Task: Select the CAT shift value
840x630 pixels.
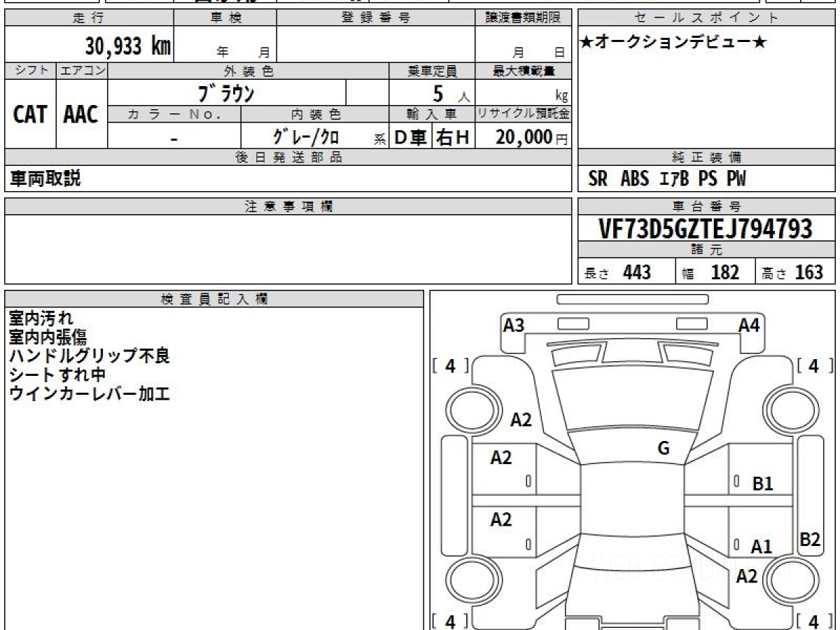Action: 30,115
